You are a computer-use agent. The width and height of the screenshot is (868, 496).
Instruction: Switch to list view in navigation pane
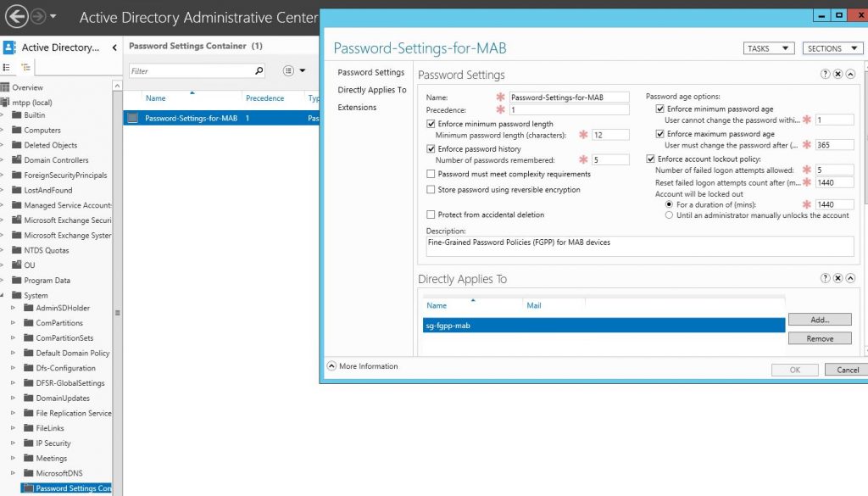[7, 68]
